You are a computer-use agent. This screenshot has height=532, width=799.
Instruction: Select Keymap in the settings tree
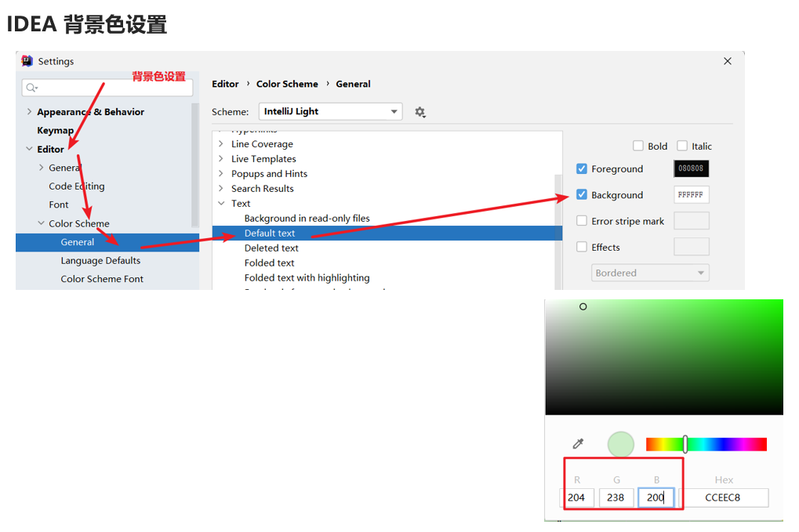tap(55, 130)
